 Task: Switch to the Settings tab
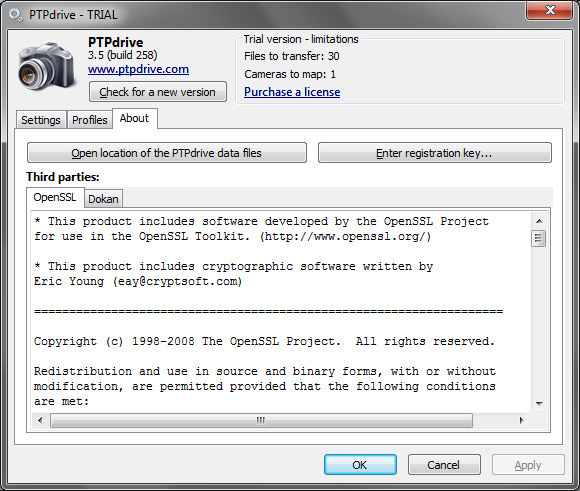[x=41, y=120]
